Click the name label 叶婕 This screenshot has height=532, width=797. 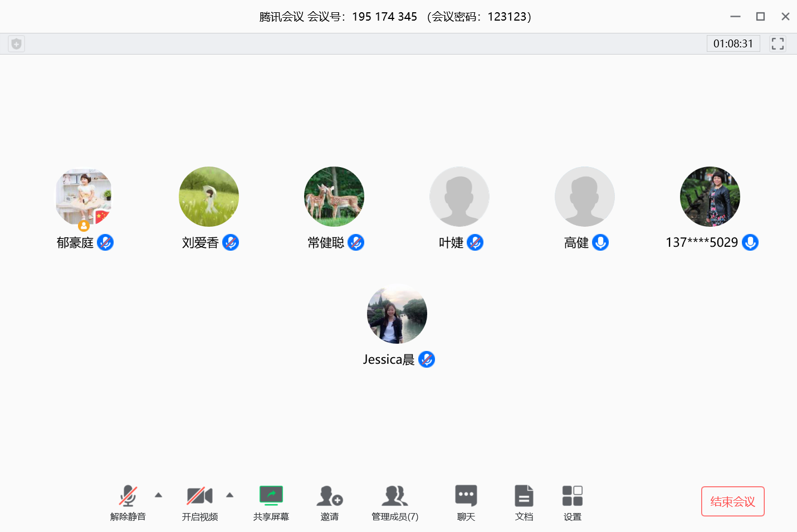coord(451,243)
